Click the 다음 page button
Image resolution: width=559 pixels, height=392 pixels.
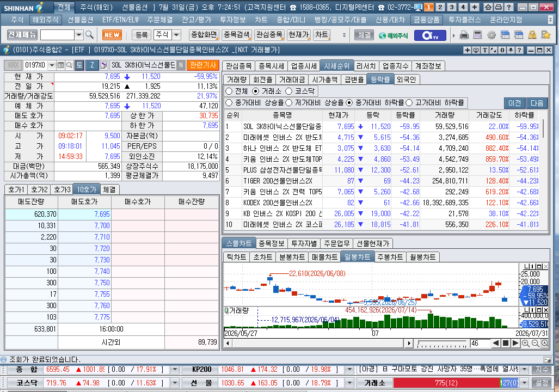537,103
